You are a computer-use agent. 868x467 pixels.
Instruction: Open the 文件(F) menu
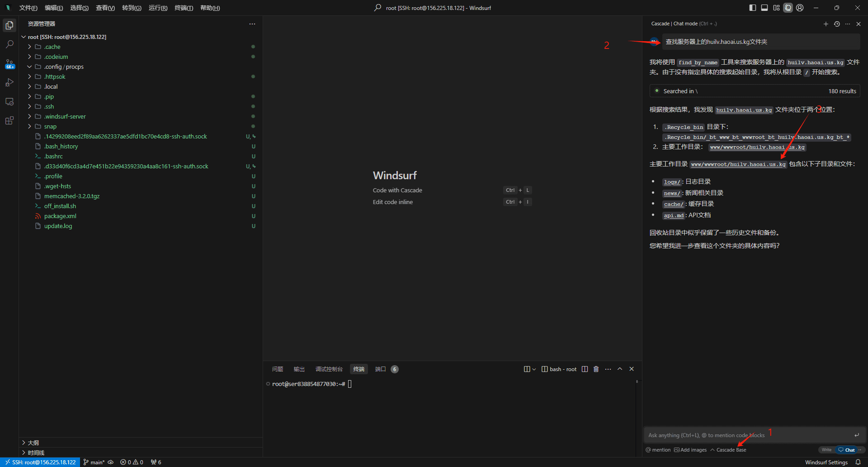click(28, 8)
